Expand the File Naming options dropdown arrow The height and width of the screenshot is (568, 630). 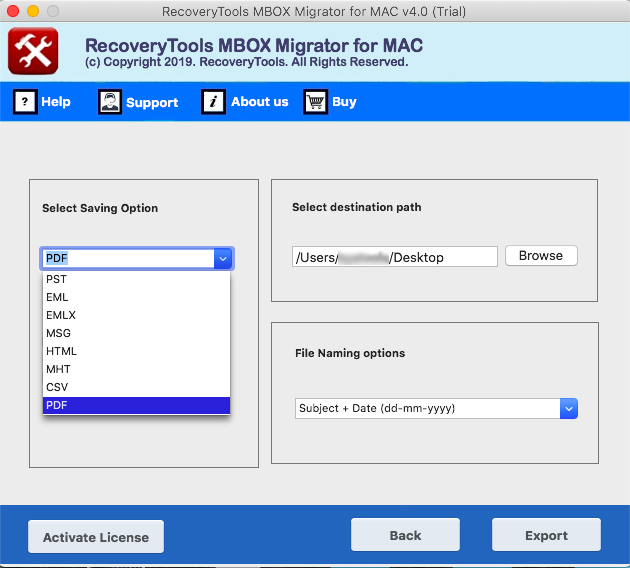pos(569,409)
